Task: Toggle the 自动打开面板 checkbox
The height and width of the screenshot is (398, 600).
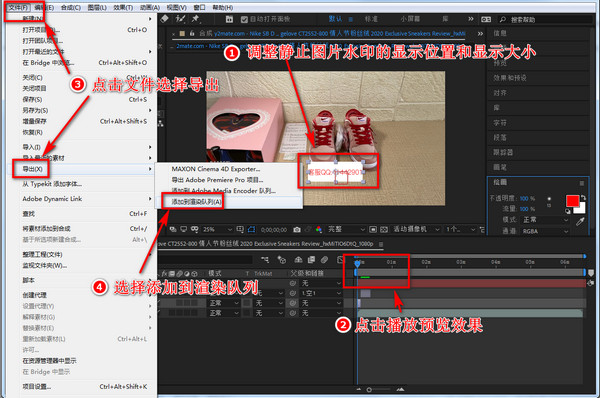Action: [x=244, y=20]
